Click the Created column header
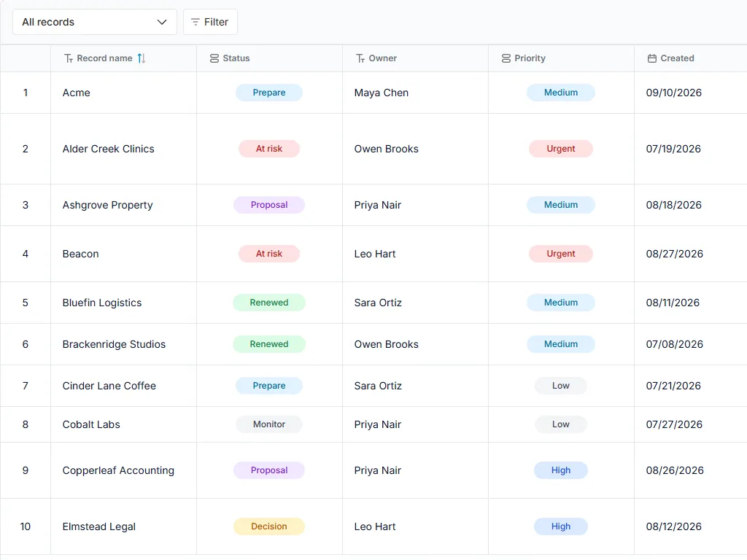Image resolution: width=747 pixels, height=560 pixels. (x=690, y=58)
